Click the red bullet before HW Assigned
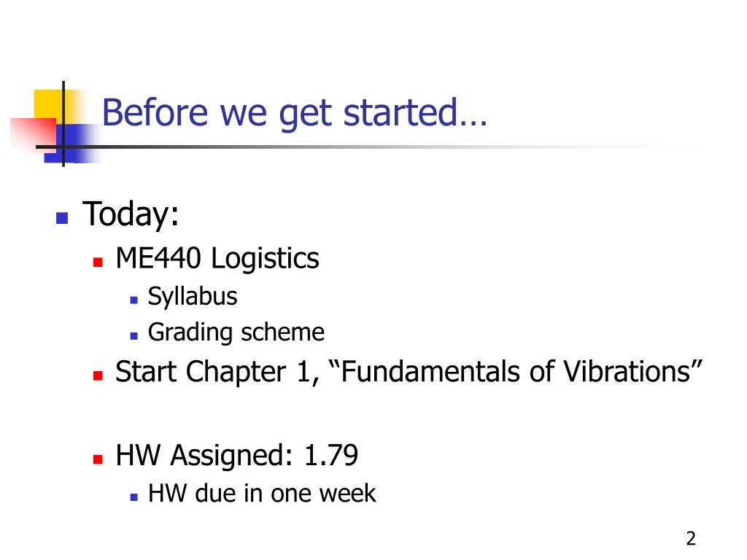Image resolution: width=747 pixels, height=560 pixels. (x=98, y=459)
